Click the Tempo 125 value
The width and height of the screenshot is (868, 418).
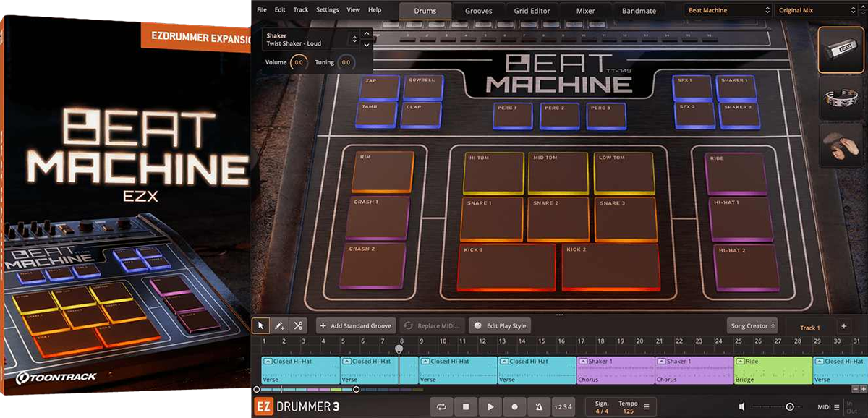point(627,411)
